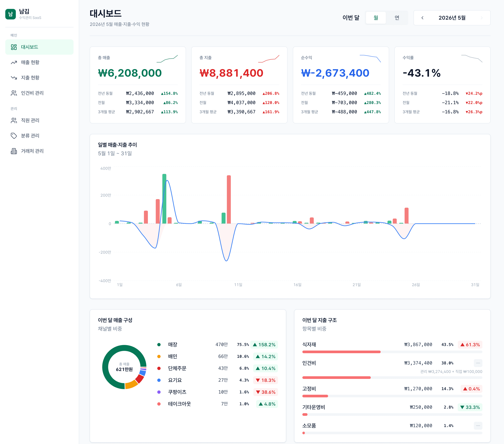Screen dimensions: 504x444
Task: Switch period to 월 view
Action: coord(376,18)
